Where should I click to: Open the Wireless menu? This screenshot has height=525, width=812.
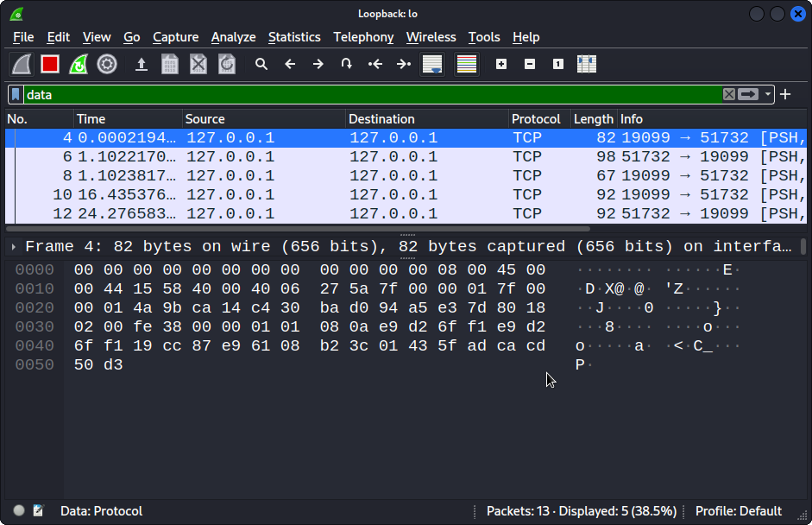[x=431, y=37]
